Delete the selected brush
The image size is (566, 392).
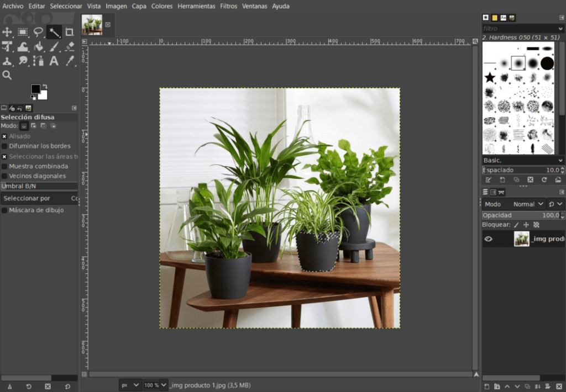coord(530,179)
